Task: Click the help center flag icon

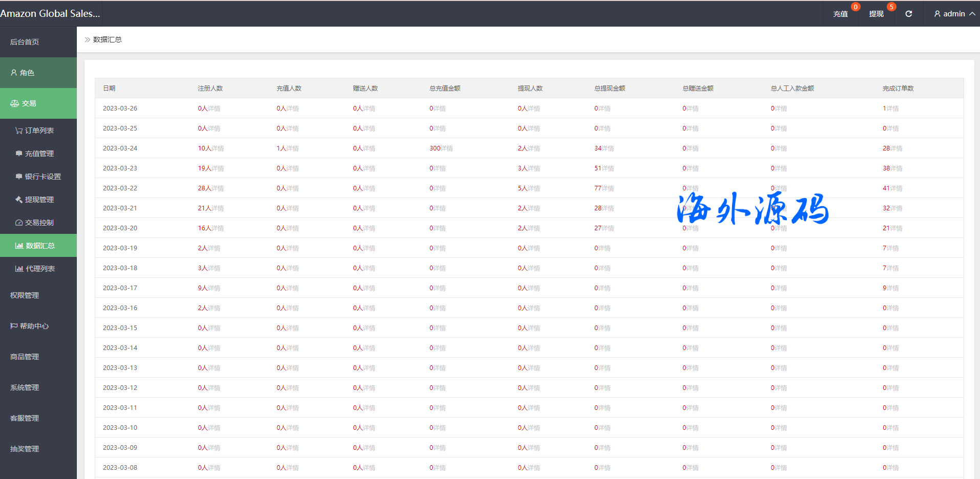Action: click(x=14, y=326)
